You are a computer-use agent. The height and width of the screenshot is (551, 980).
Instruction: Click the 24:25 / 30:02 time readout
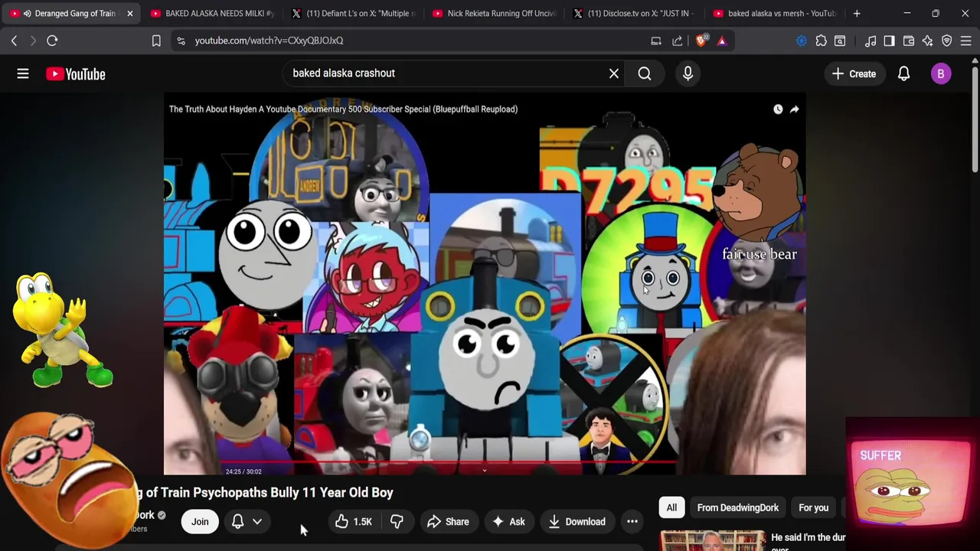(x=243, y=471)
